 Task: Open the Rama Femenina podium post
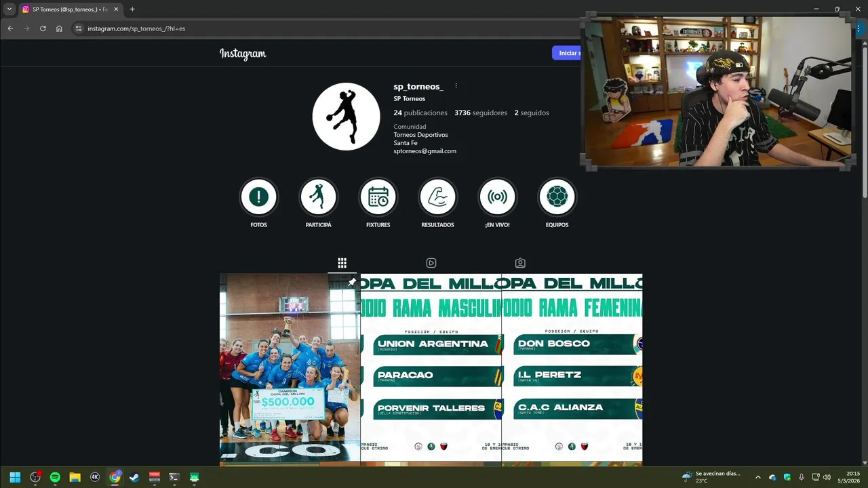(x=572, y=367)
